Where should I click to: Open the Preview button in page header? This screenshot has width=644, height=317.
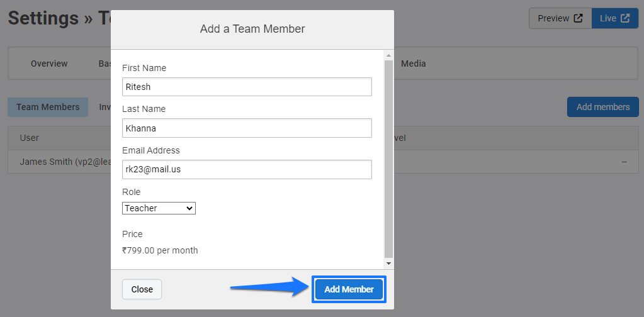click(x=560, y=18)
